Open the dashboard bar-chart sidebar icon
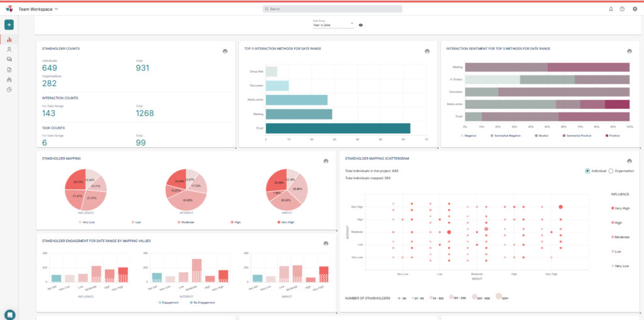Screen dimensions: 644x320 [9, 40]
